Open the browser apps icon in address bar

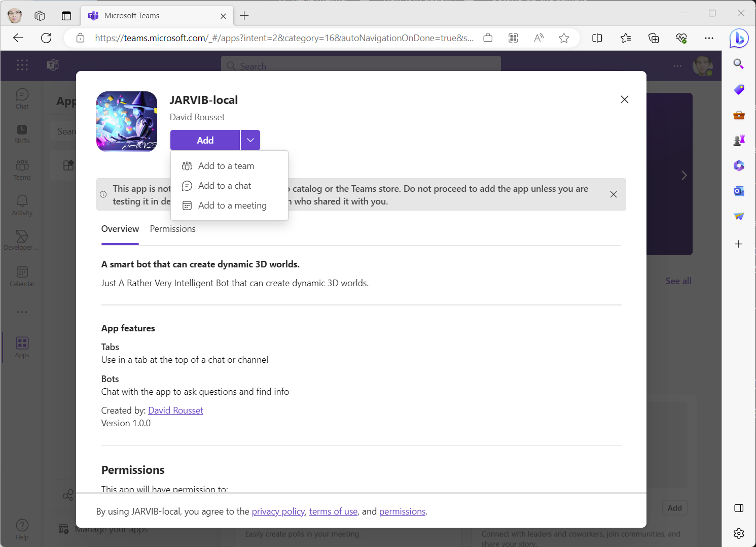(x=513, y=38)
